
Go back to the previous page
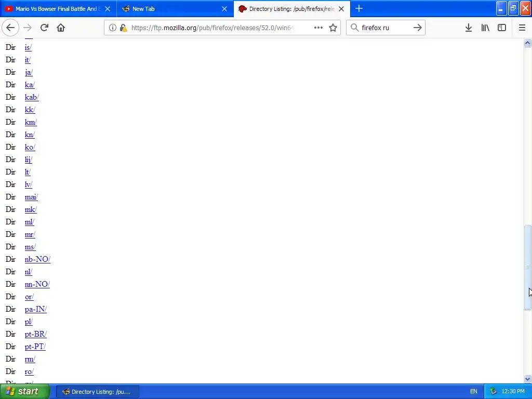pyautogui.click(x=10, y=28)
